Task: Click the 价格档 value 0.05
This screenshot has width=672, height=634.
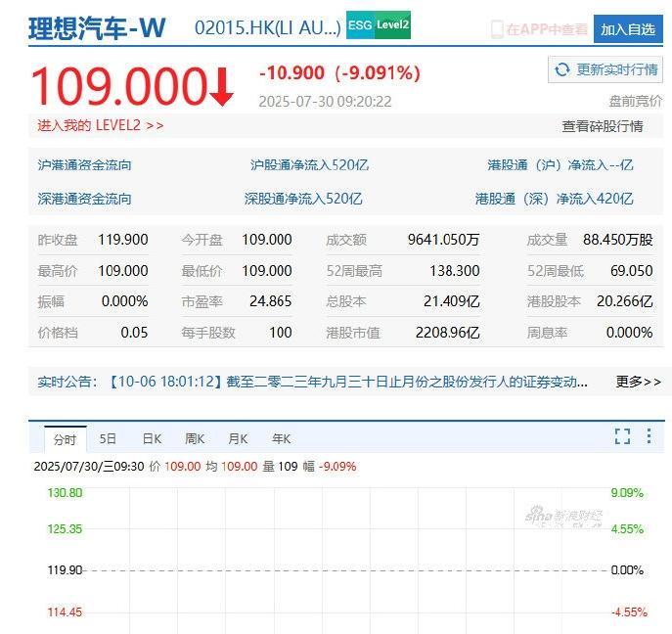Action: coord(134,333)
